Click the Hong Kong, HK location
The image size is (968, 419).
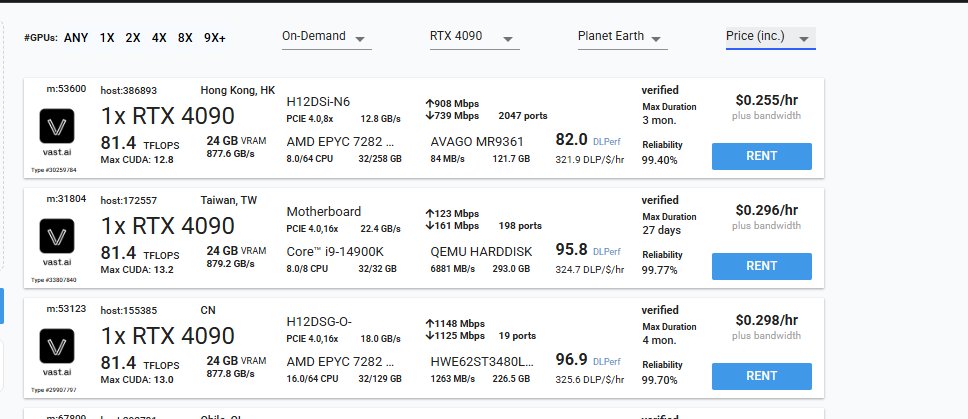[x=238, y=90]
